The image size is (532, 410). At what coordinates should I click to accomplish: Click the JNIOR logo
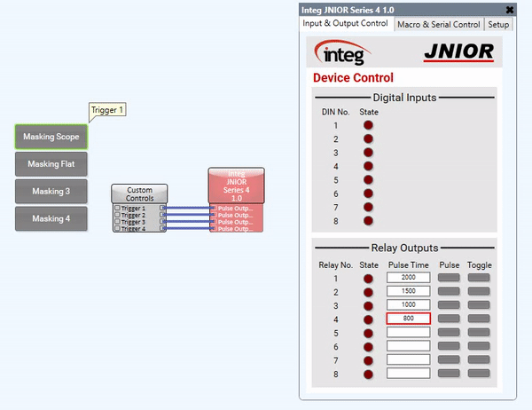point(458,52)
